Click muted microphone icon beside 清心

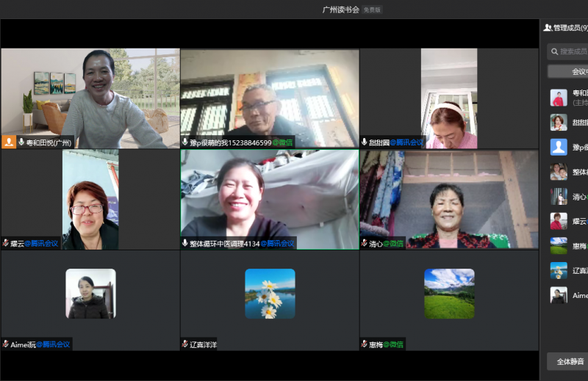365,243
